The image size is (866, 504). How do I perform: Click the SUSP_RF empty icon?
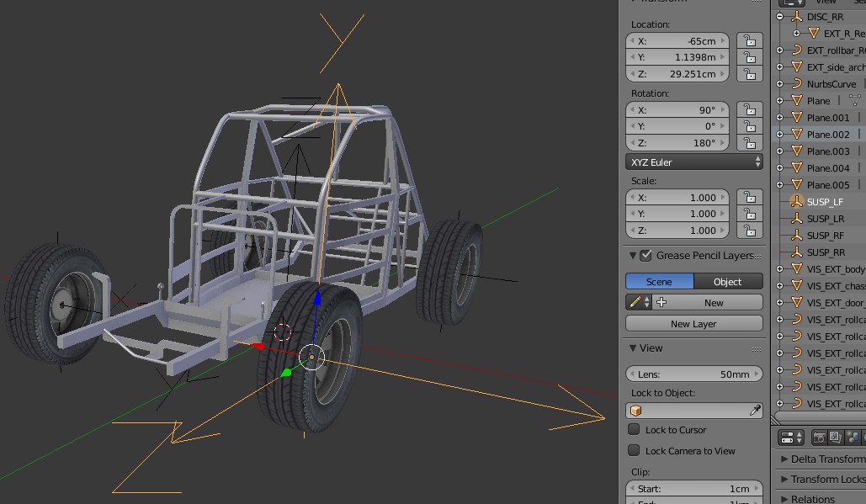pyautogui.click(x=796, y=235)
